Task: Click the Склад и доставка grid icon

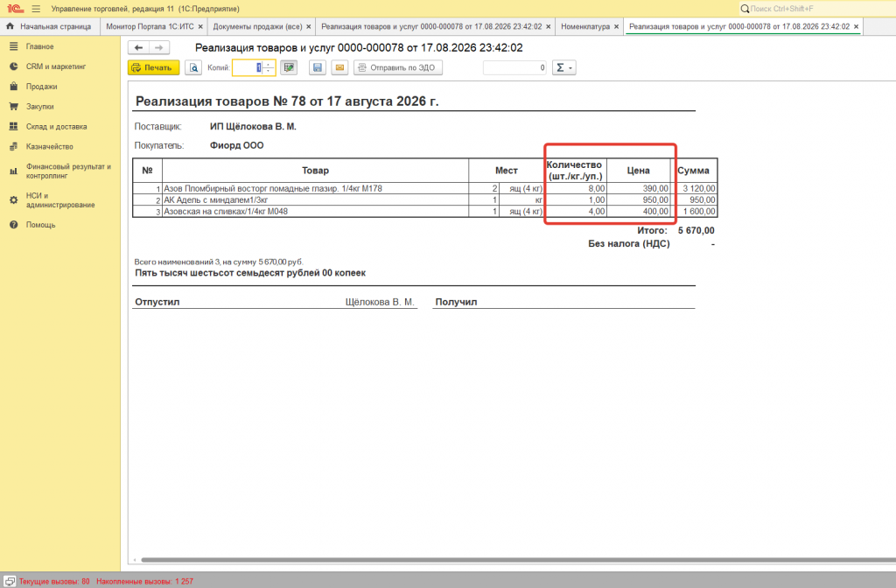Action: pyautogui.click(x=14, y=126)
